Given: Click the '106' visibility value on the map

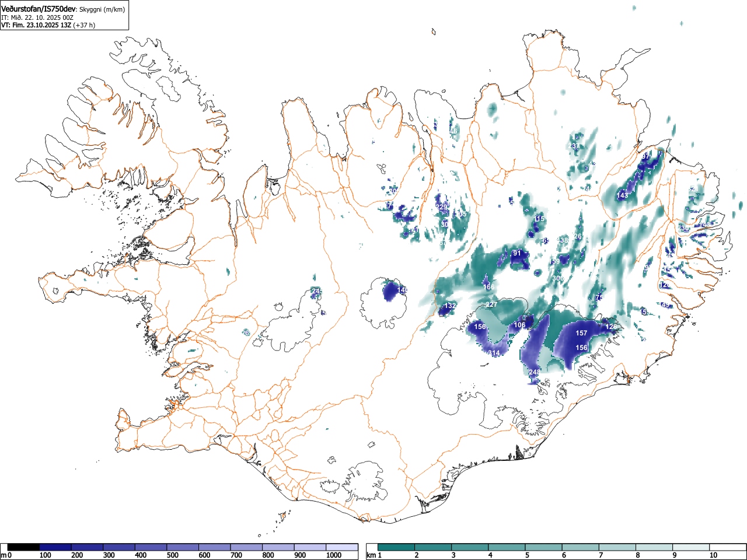Looking at the screenshot, I should [519, 325].
